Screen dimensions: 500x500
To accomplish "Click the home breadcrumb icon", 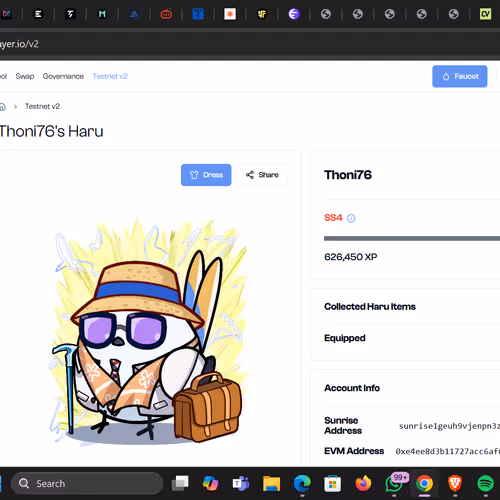I will (x=3, y=106).
